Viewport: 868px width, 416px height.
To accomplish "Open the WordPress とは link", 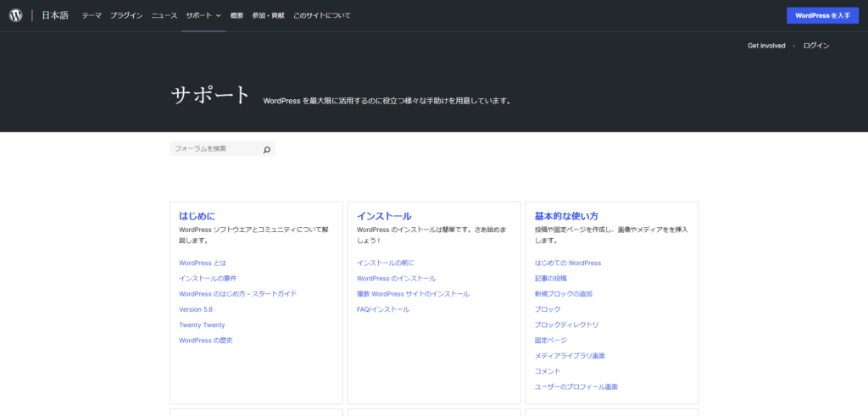I will pos(203,263).
